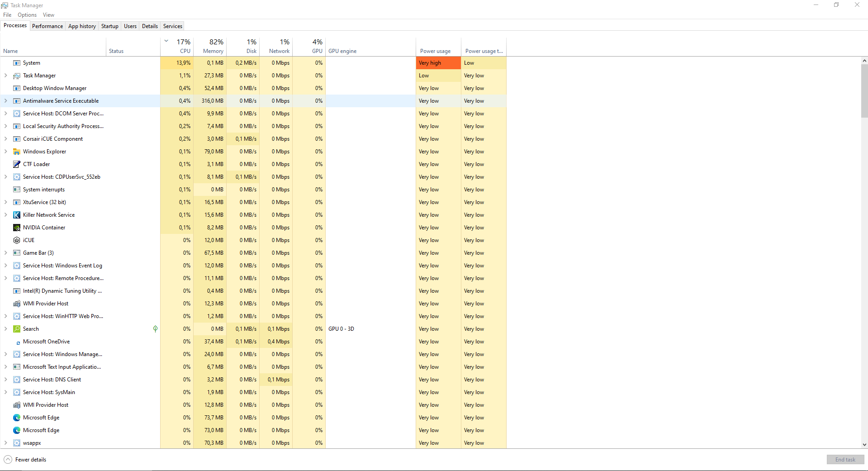Select the GPU 0 - 3D cell
This screenshot has width=868, height=471.
[371, 329]
